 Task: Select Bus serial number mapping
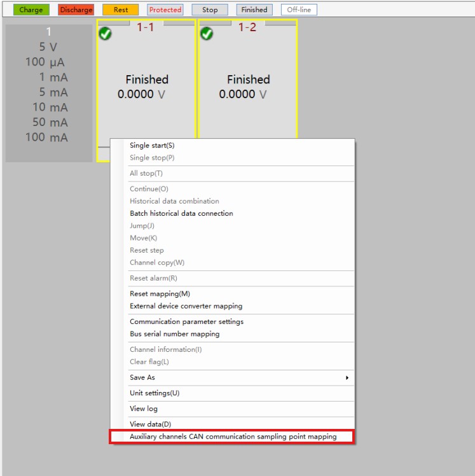click(174, 333)
